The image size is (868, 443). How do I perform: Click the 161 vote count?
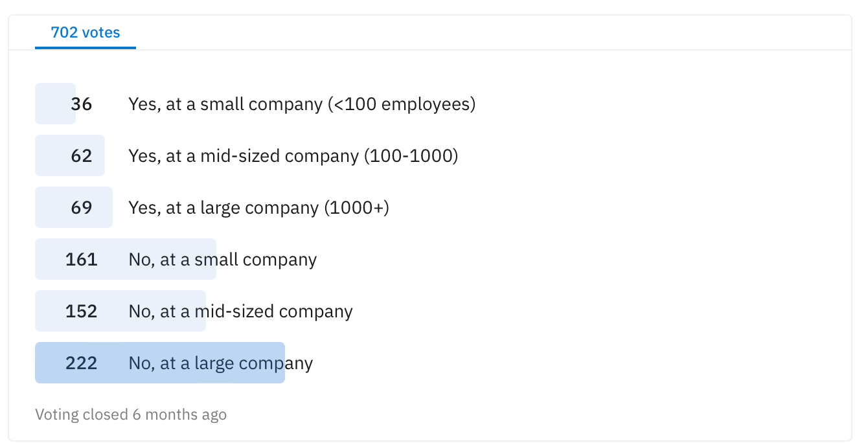coord(81,259)
